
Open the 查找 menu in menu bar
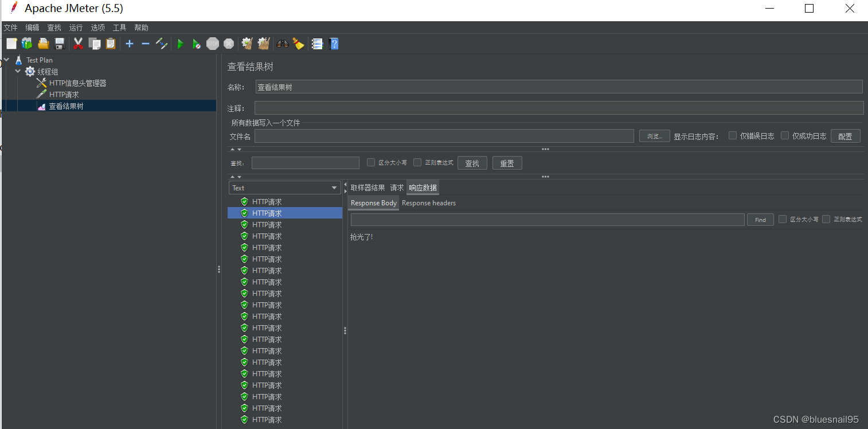[x=54, y=28]
